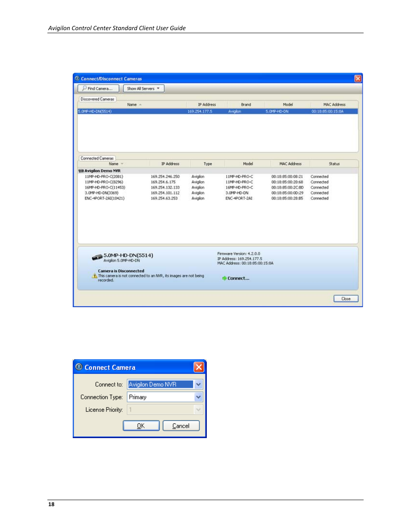Viewport: 411px width, 532px height.
Task: Open the Connect to dropdown arrow
Action: click(x=198, y=384)
